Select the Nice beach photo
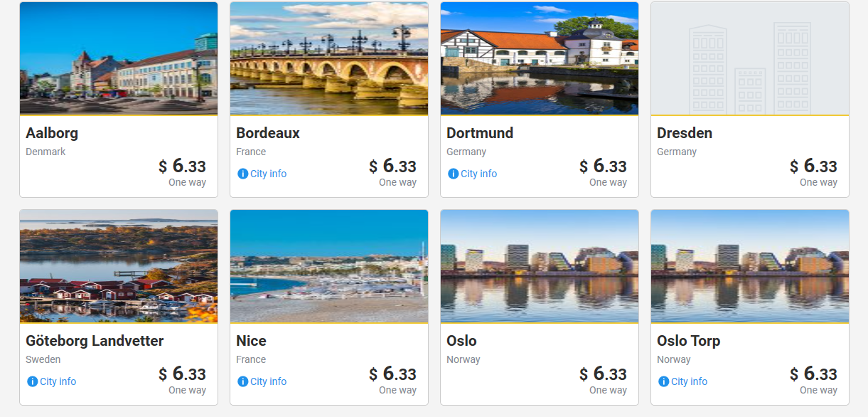This screenshot has height=417, width=868. (329, 266)
